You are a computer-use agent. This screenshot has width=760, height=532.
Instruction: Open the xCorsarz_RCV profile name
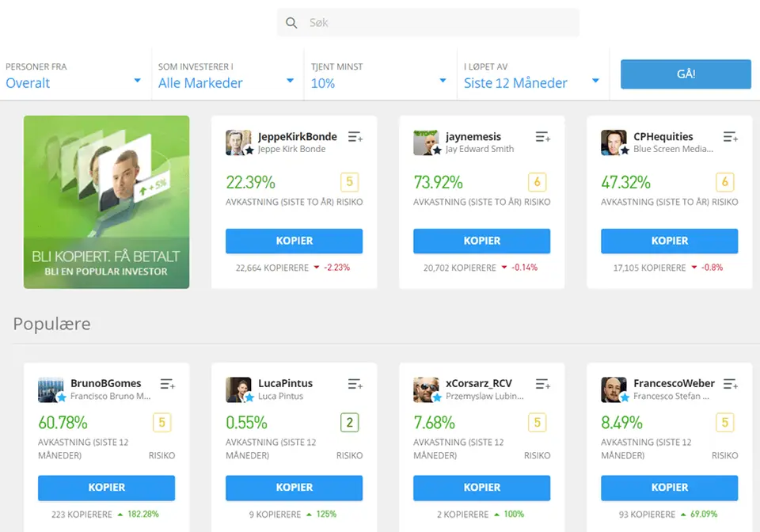(x=479, y=383)
